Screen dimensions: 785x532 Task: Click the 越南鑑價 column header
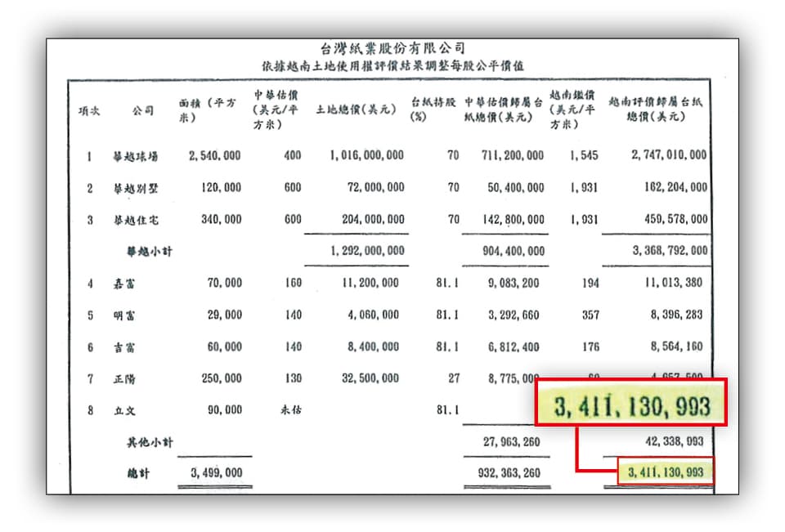click(572, 110)
